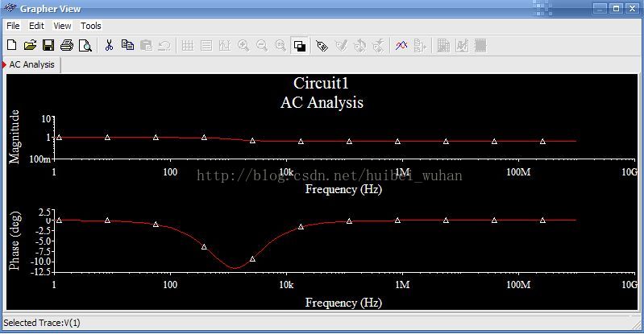Click the Magnitude axis label

tap(15, 137)
